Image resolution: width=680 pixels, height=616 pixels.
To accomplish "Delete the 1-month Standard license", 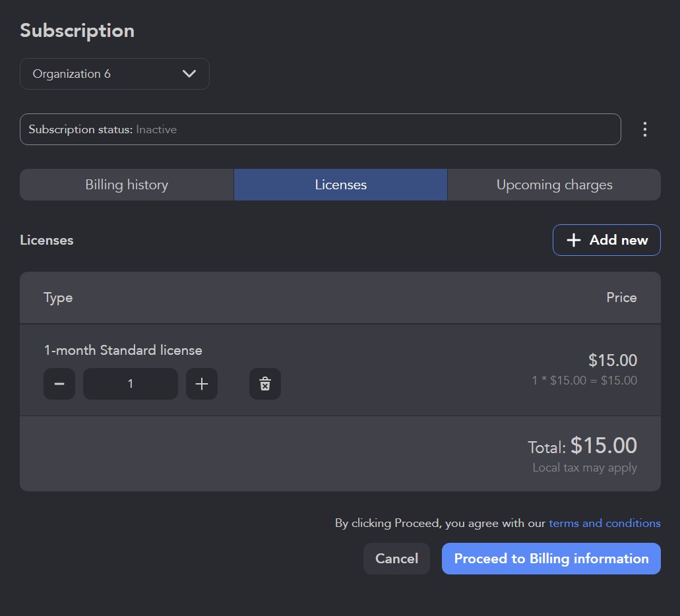I will point(265,384).
